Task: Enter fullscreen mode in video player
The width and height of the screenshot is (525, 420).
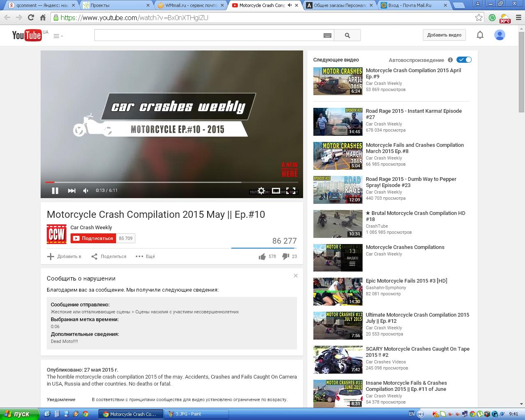Action: pos(291,191)
